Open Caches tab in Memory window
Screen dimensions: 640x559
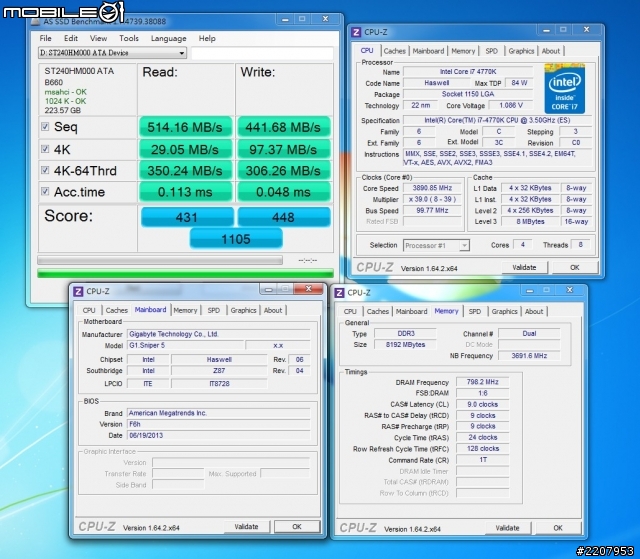point(378,311)
